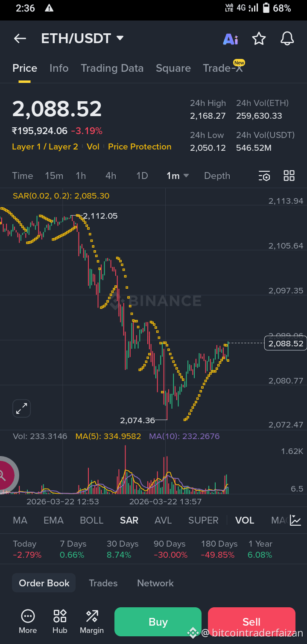Image resolution: width=307 pixels, height=644 pixels.
Task: Tap the red Sell button
Action: [251, 622]
